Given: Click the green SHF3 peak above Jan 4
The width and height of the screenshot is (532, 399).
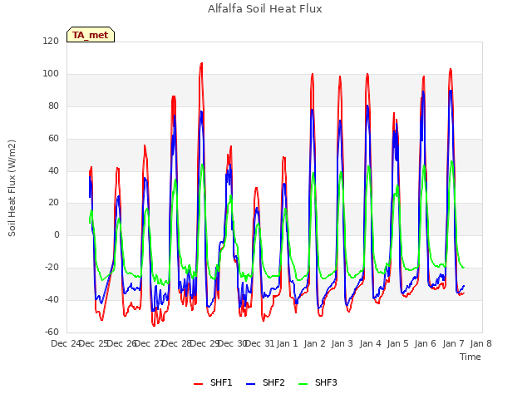Looking at the screenshot, I should tap(369, 166).
